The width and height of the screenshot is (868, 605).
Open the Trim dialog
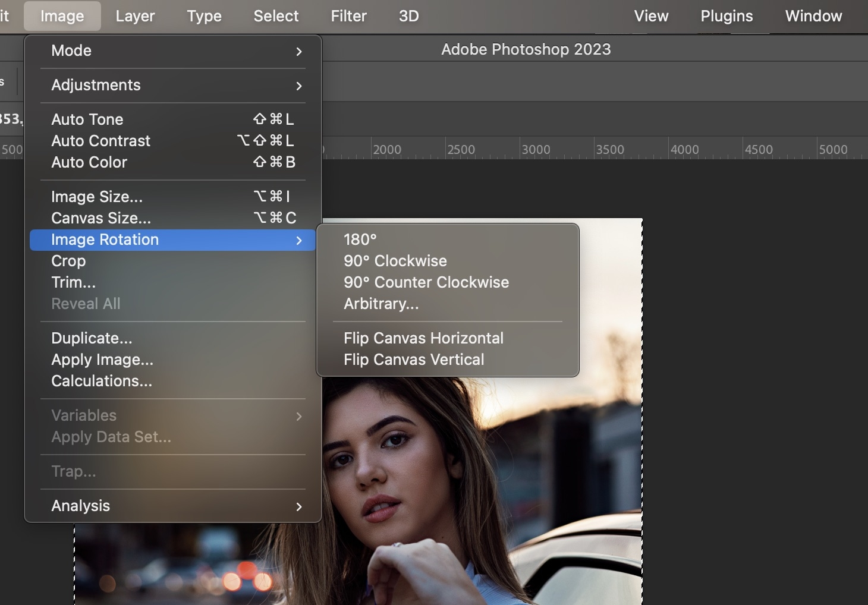coord(73,282)
